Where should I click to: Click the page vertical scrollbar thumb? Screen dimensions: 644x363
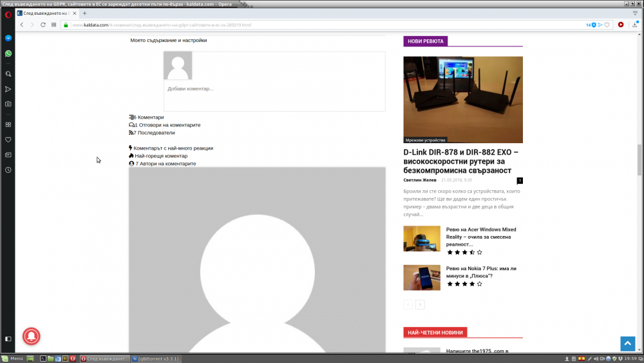(639, 160)
